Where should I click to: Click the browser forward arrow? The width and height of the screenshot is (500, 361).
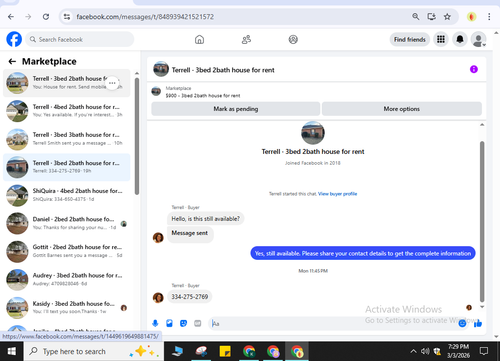[x=28, y=17]
